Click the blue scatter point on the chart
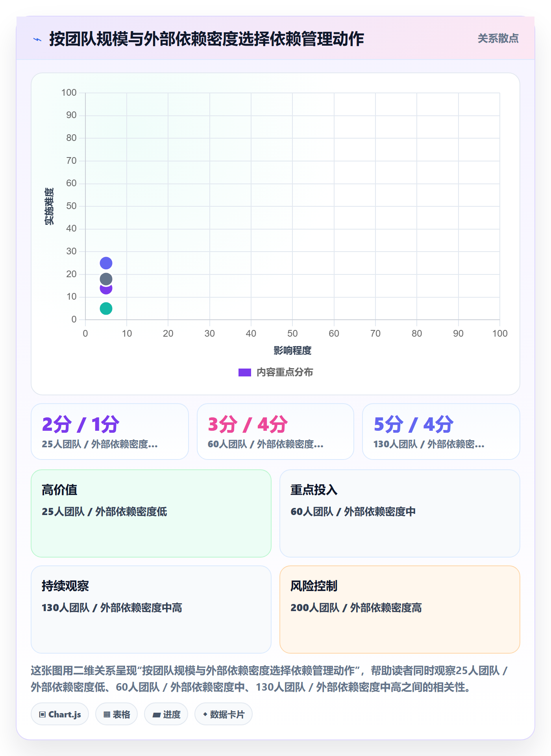Viewport: 551px width, 756px height. pyautogui.click(x=106, y=263)
